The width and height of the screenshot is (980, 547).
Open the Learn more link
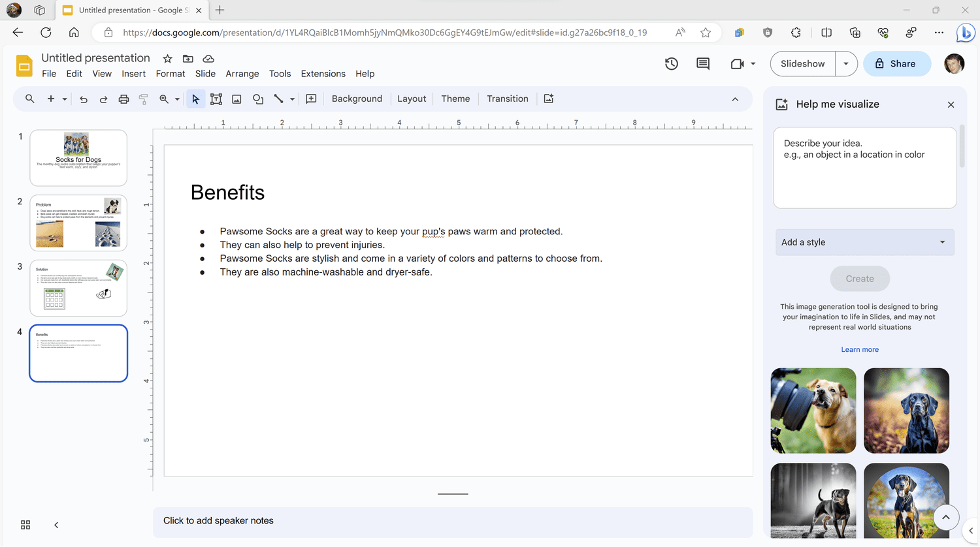coord(860,350)
